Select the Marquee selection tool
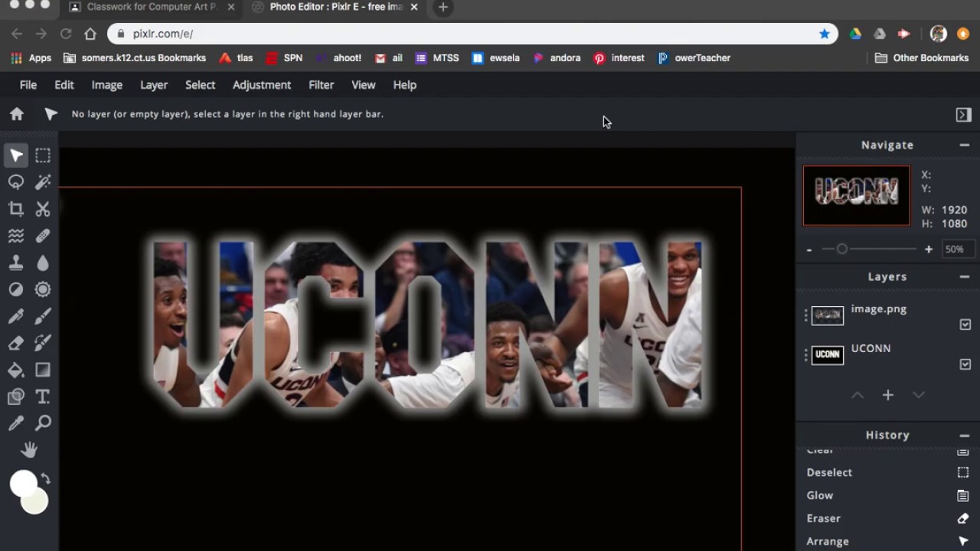Screen dimensions: 980x551 pyautogui.click(x=43, y=155)
